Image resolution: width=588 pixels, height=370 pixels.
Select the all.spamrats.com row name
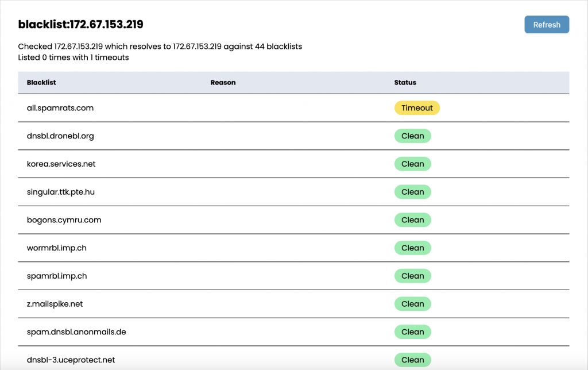point(60,108)
